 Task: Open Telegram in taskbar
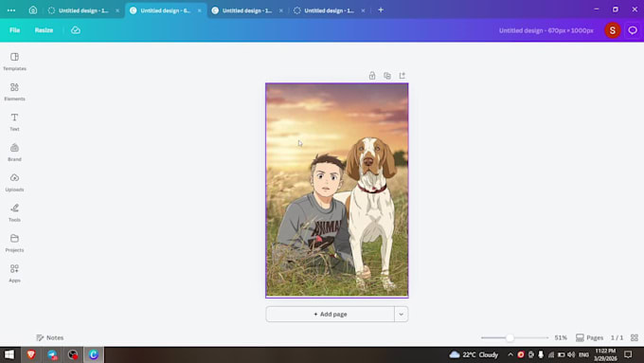[52, 354]
